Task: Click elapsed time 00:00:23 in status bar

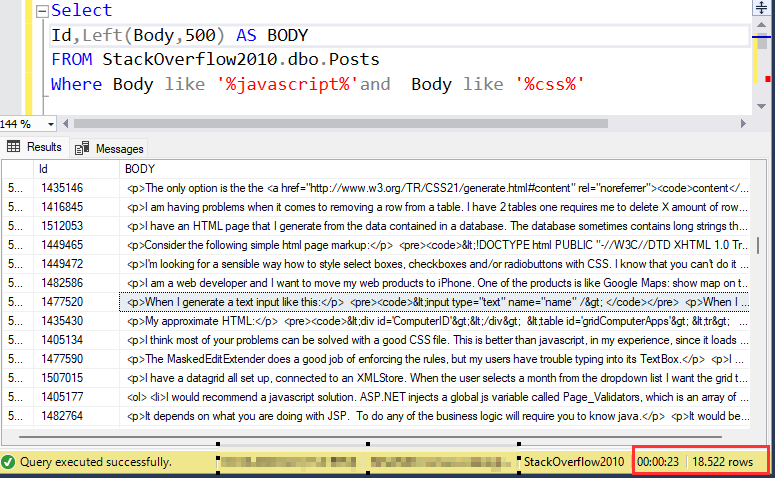Action: [x=658, y=462]
